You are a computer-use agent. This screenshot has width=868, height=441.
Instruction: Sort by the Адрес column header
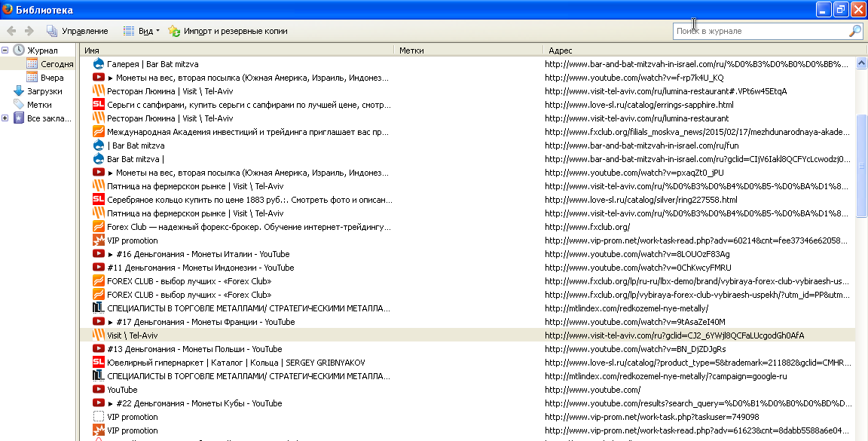(699, 51)
